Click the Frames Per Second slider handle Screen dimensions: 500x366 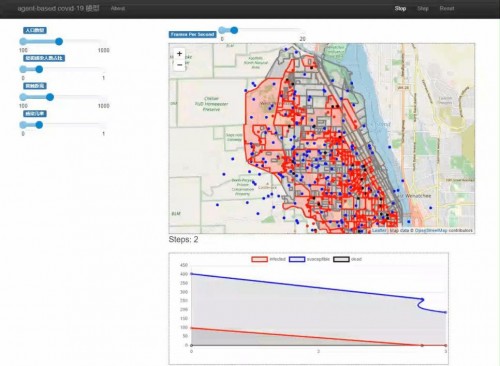[x=234, y=30]
